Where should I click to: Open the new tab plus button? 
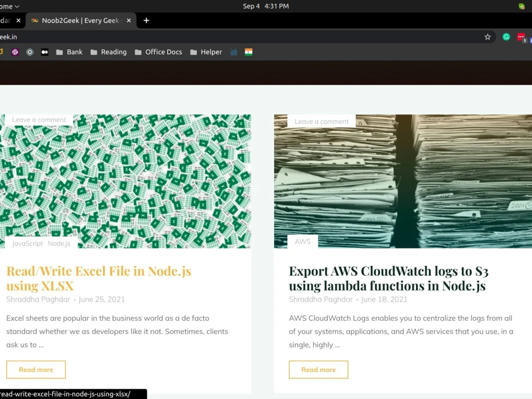146,21
